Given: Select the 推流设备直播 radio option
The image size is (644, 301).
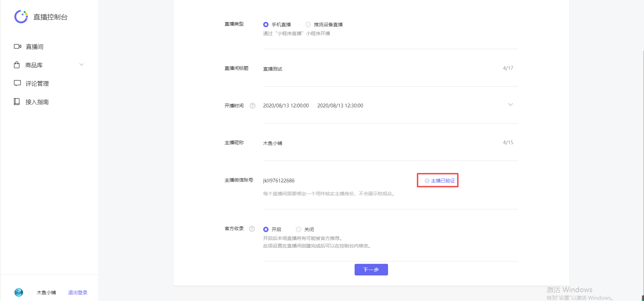Looking at the screenshot, I should (308, 25).
